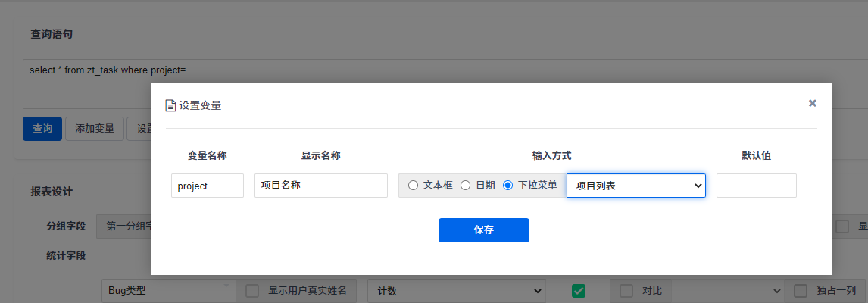Open the 项目列表 dropdown
Screen dimensions: 868x303
(636, 186)
